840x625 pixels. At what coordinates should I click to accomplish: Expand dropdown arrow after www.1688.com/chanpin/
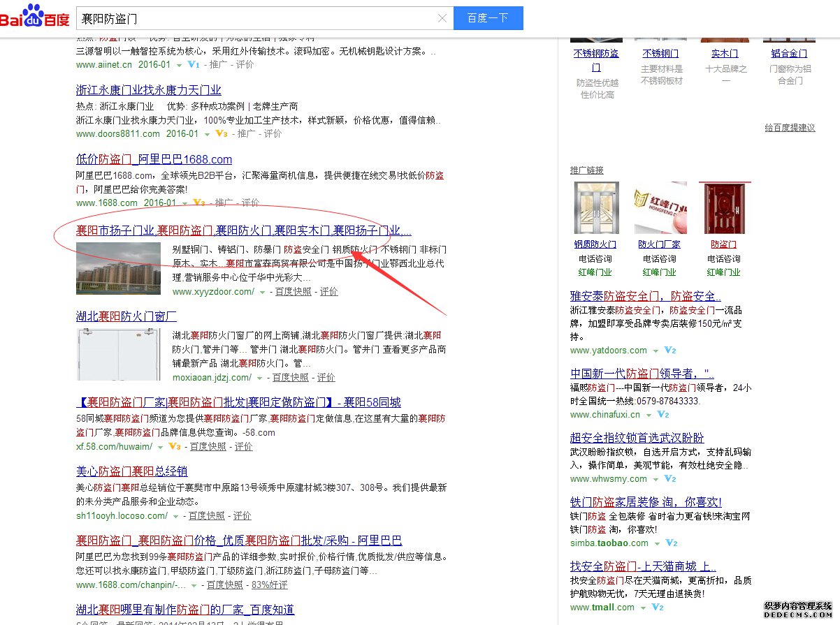194,585
